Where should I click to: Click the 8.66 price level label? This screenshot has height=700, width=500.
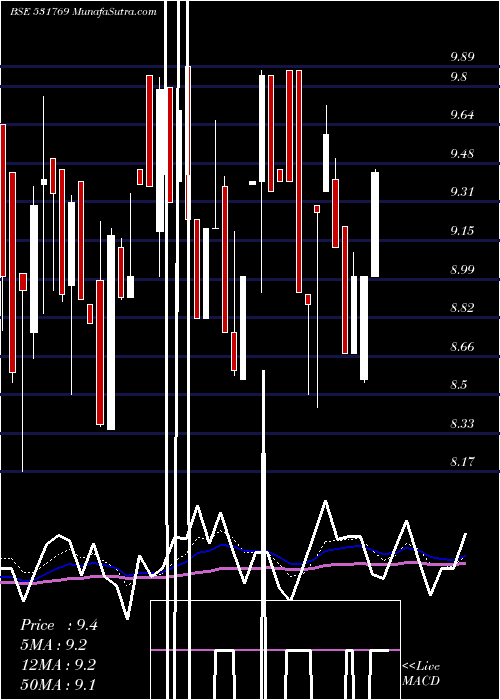point(462,346)
